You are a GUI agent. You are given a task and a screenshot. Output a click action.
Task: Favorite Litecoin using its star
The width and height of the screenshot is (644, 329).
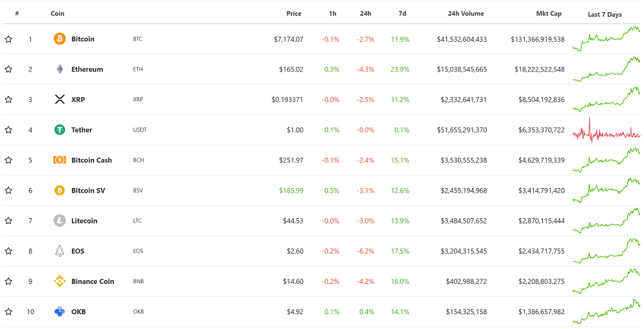point(8,221)
